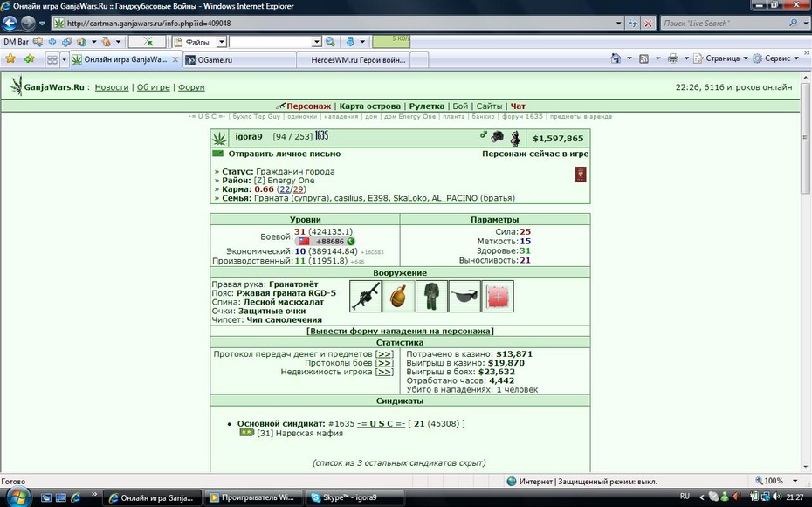Open the -= U S C =- syndicate link
Image resolution: width=812 pixels, height=507 pixels.
pyautogui.click(x=382, y=424)
